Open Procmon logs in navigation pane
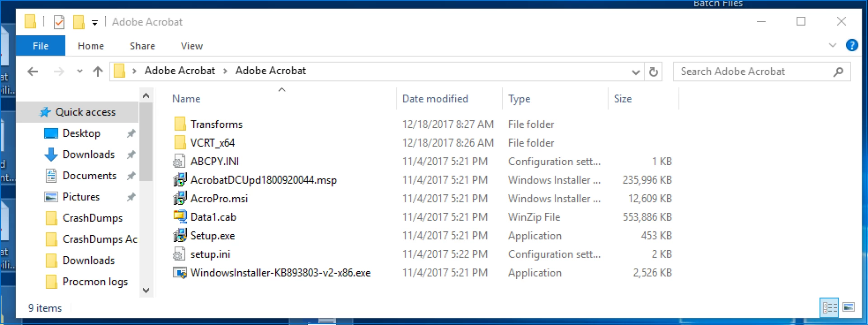Image resolution: width=868 pixels, height=325 pixels. click(x=95, y=282)
